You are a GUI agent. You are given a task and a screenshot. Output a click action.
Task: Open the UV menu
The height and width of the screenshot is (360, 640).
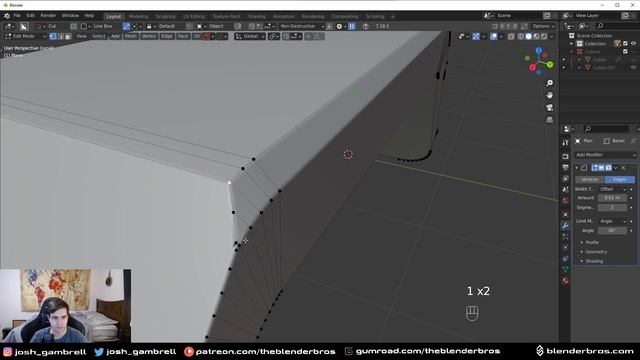coord(196,36)
